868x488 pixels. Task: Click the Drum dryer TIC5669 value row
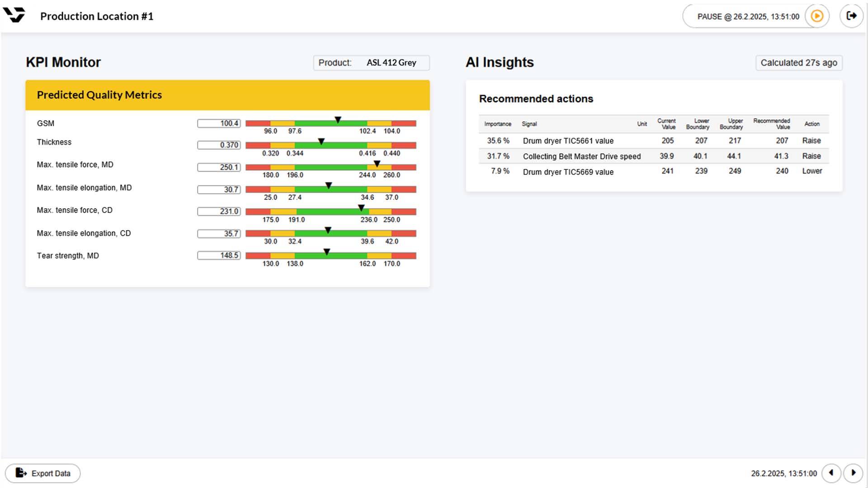(568, 172)
